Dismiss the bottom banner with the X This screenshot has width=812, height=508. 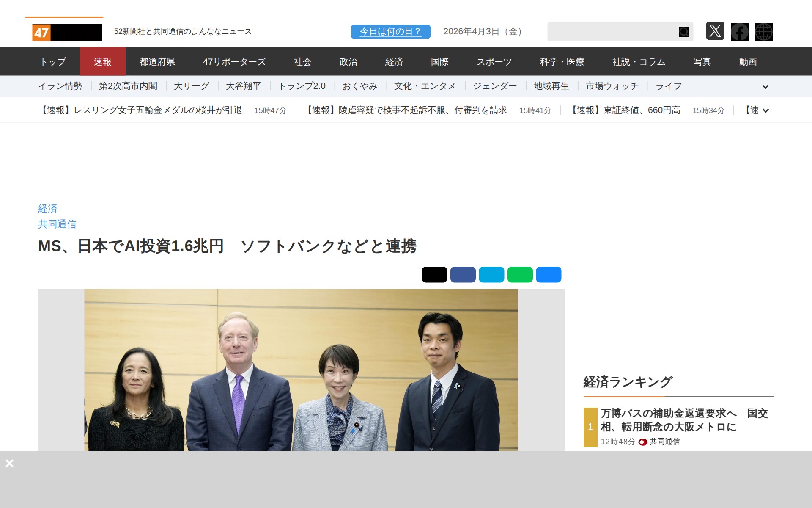(x=10, y=463)
